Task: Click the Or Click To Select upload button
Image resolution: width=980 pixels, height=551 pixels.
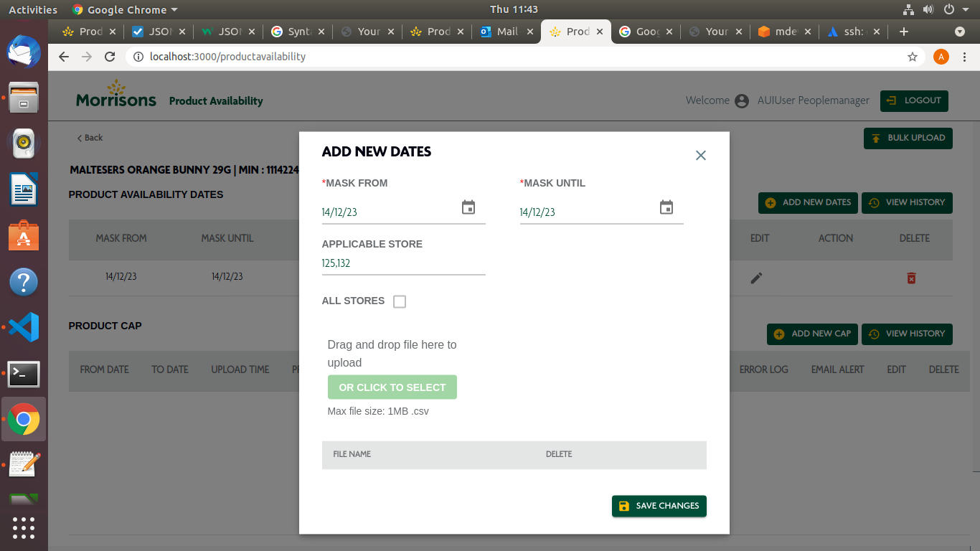Action: tap(392, 387)
